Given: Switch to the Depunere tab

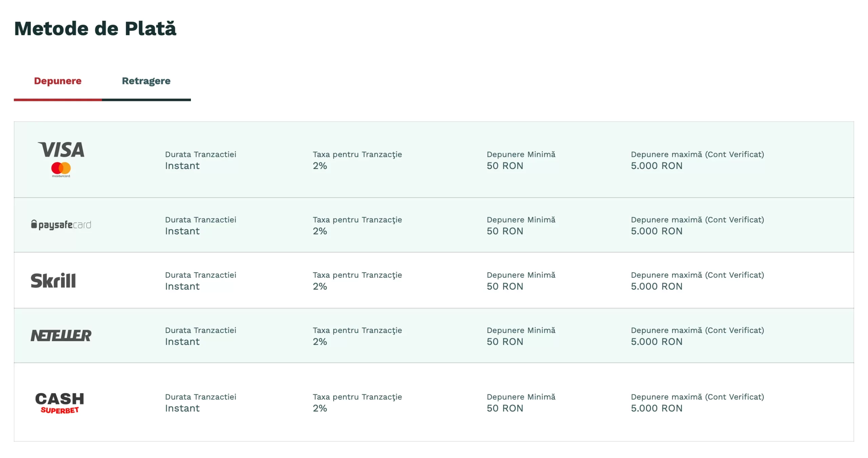Looking at the screenshot, I should coord(58,81).
